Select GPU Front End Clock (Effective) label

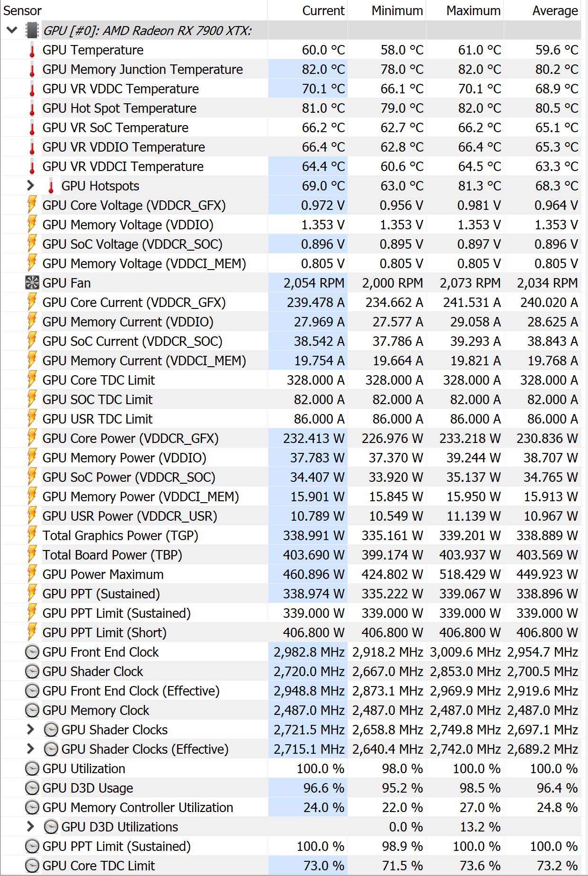click(x=131, y=691)
